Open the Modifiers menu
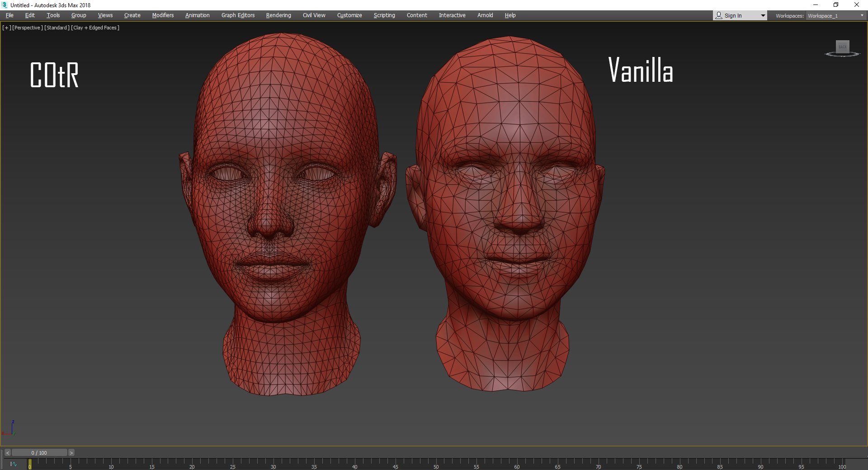 click(x=163, y=15)
